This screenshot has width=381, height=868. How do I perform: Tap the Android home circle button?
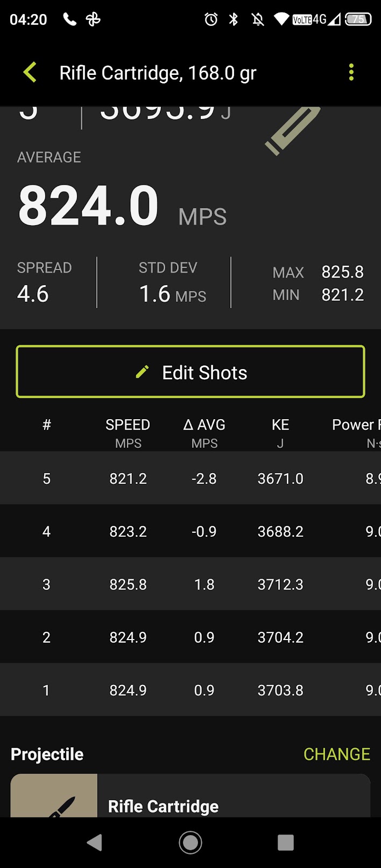(190, 842)
